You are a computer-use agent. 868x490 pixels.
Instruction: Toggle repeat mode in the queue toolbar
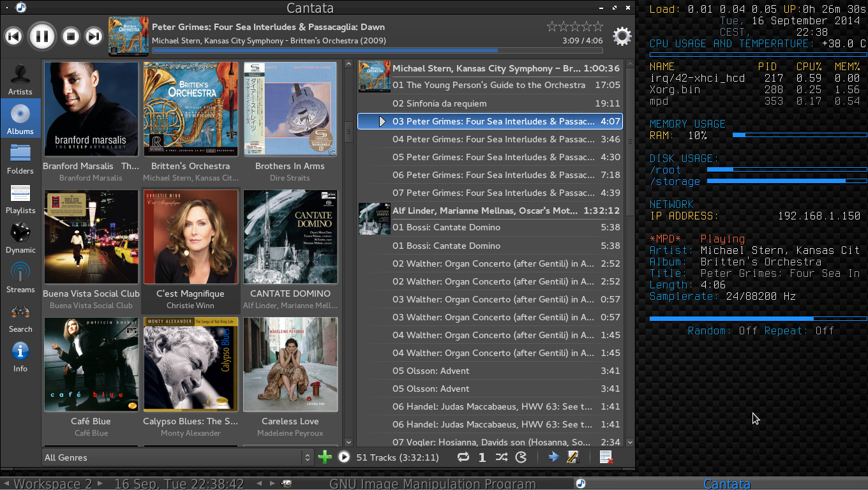click(463, 457)
